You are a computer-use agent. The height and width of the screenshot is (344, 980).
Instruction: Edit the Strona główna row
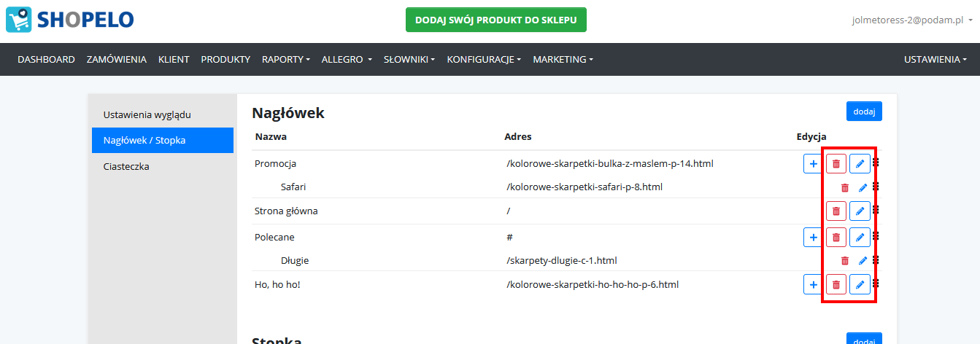(860, 211)
